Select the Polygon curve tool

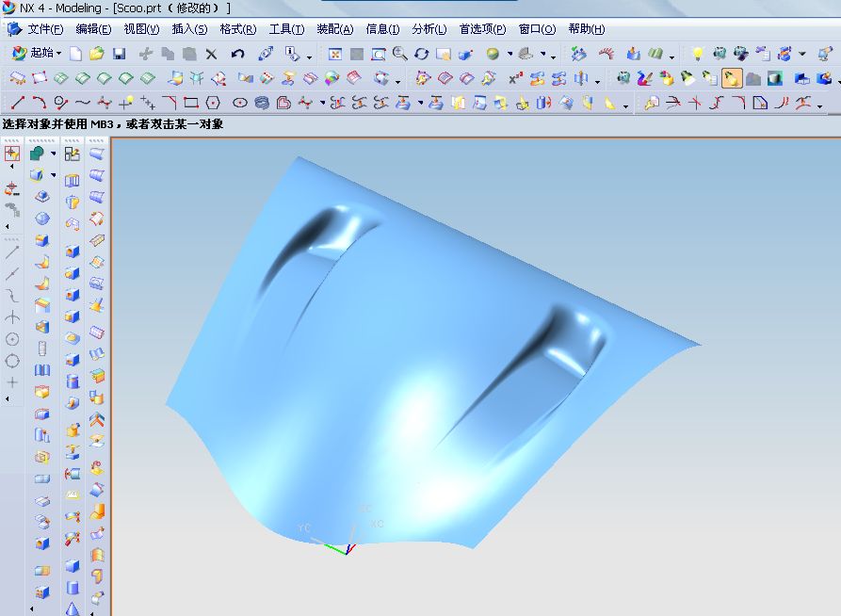click(213, 103)
